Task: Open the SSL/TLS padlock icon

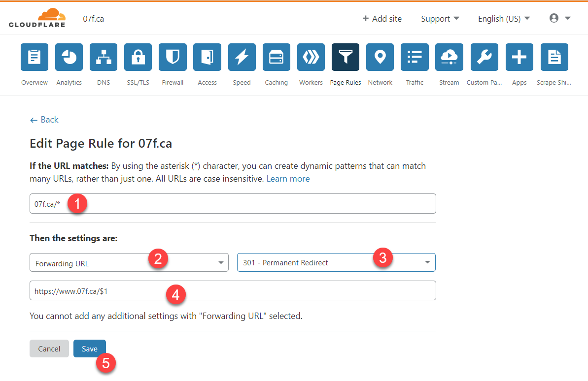Action: click(x=138, y=57)
